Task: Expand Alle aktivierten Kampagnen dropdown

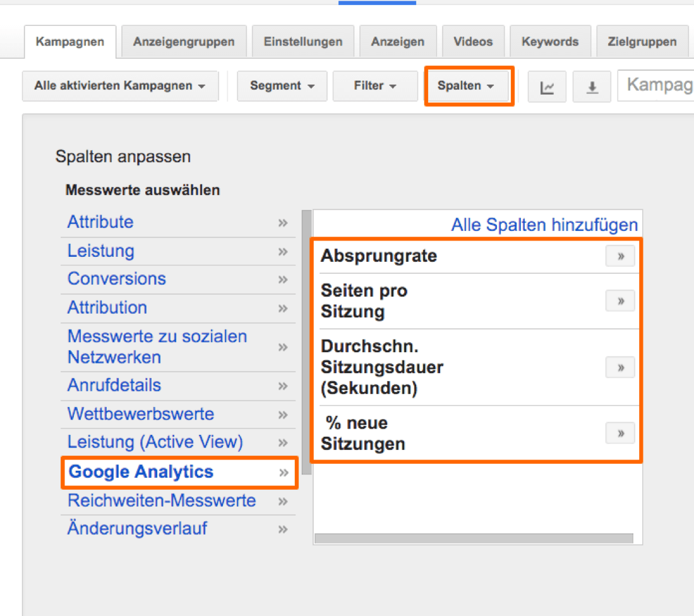Action: coord(120,86)
